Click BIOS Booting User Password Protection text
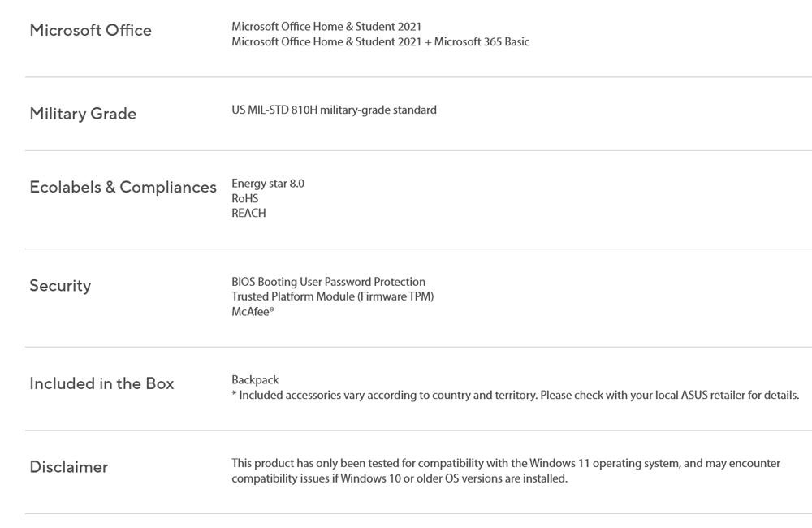Image resolution: width=812 pixels, height=528 pixels. 328,282
